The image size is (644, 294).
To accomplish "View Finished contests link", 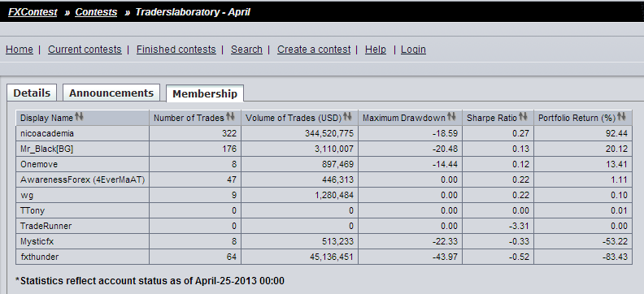I will pos(176,50).
